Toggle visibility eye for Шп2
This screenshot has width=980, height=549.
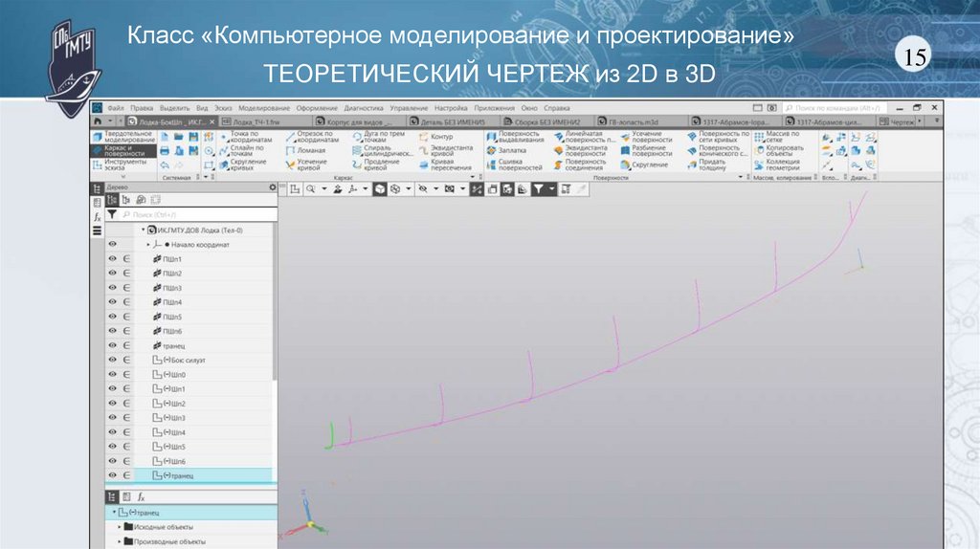113,403
